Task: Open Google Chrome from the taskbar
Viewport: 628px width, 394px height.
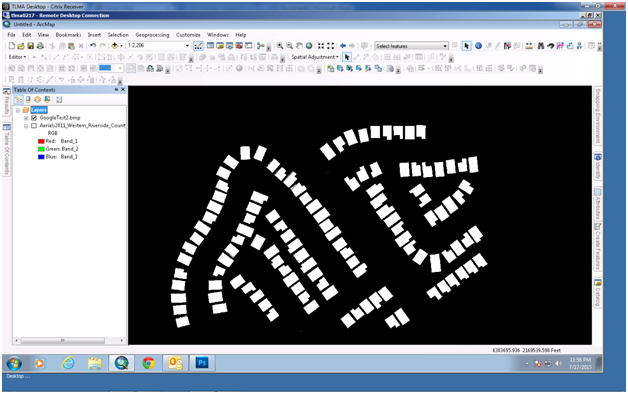Action: (x=148, y=363)
